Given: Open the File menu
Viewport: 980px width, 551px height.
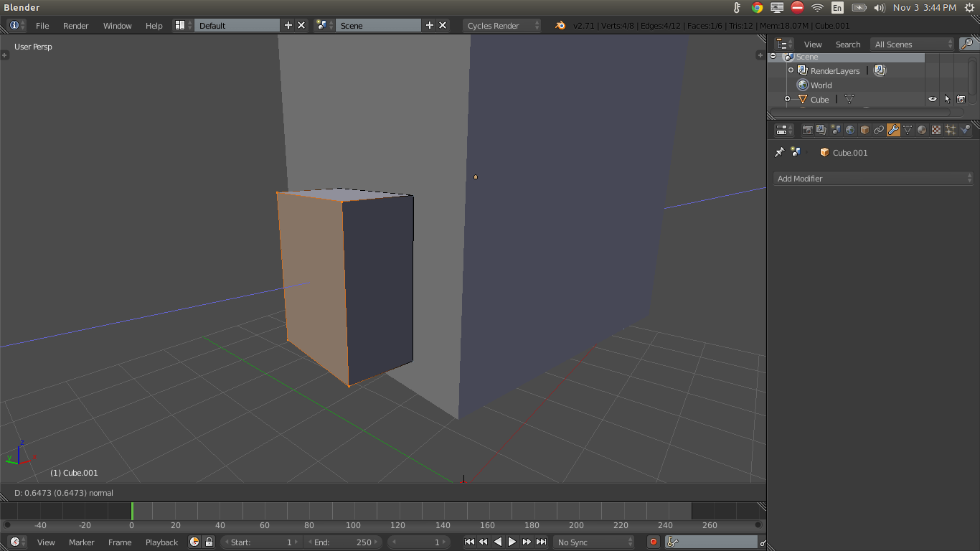Looking at the screenshot, I should point(42,25).
